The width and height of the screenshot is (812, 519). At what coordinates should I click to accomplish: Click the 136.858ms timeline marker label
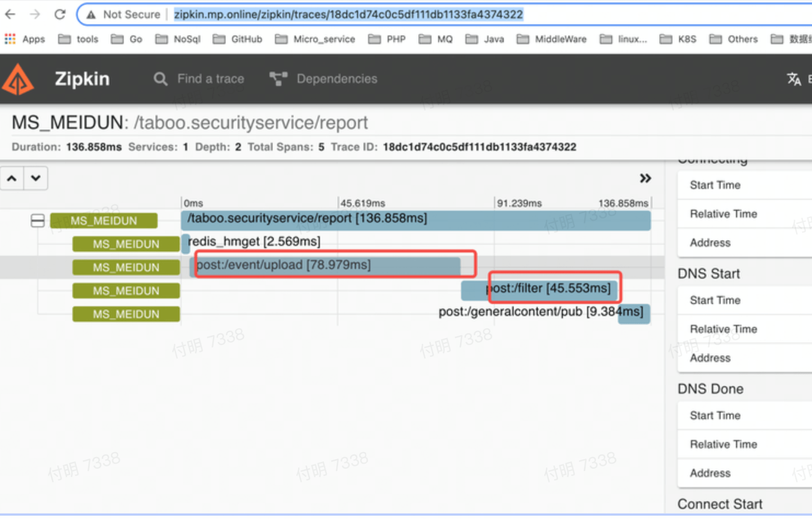tap(623, 203)
